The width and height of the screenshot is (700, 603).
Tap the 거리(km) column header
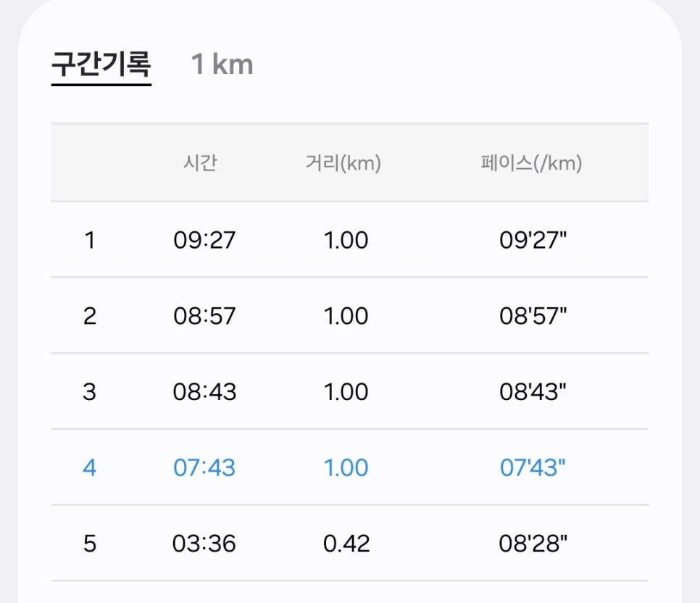pyautogui.click(x=343, y=162)
